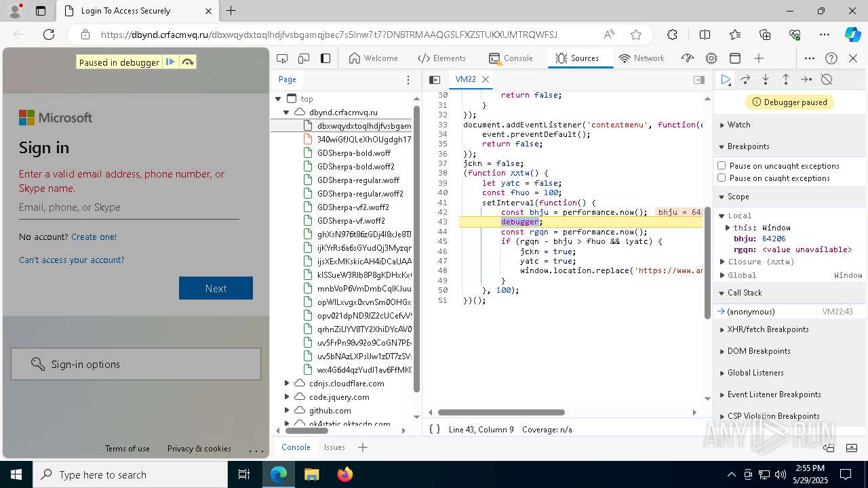Open the Welcome tab
The width and height of the screenshot is (868, 488).
click(x=374, y=58)
